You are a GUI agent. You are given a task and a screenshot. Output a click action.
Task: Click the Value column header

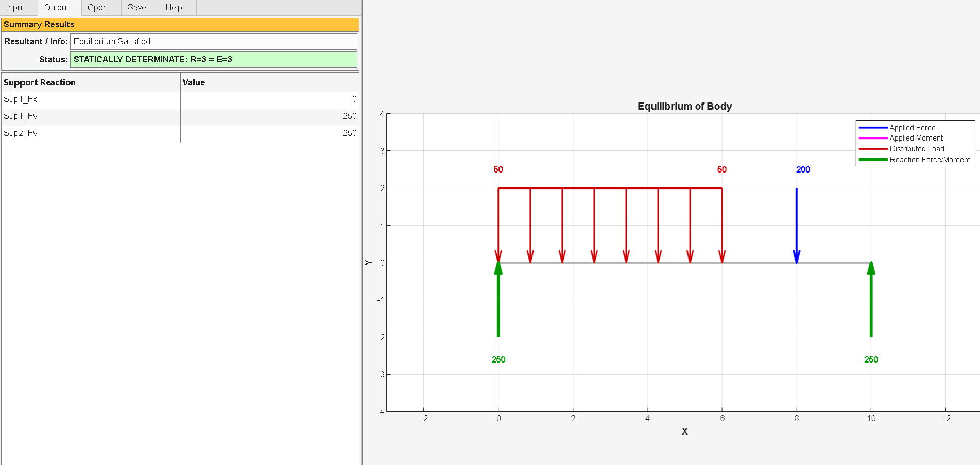pyautogui.click(x=270, y=82)
